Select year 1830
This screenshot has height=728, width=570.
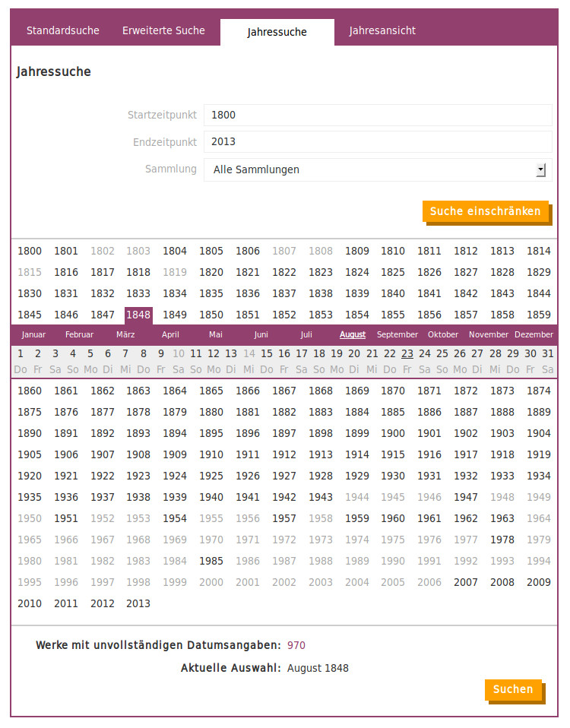tap(30, 293)
